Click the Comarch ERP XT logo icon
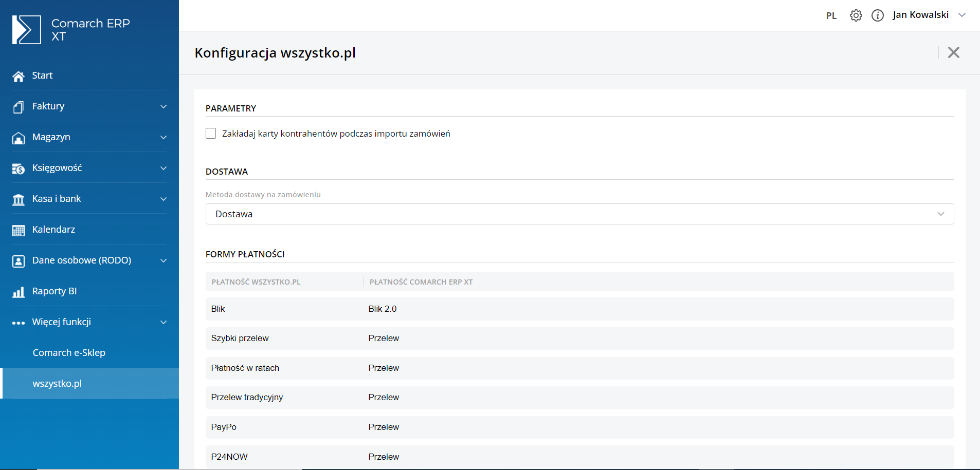The height and width of the screenshot is (470, 980). pyautogui.click(x=26, y=30)
